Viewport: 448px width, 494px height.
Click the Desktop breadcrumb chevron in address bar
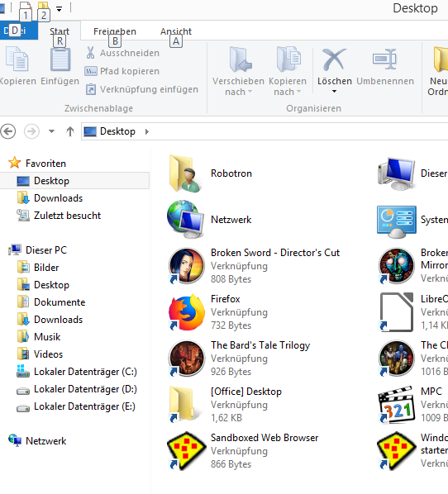click(147, 131)
